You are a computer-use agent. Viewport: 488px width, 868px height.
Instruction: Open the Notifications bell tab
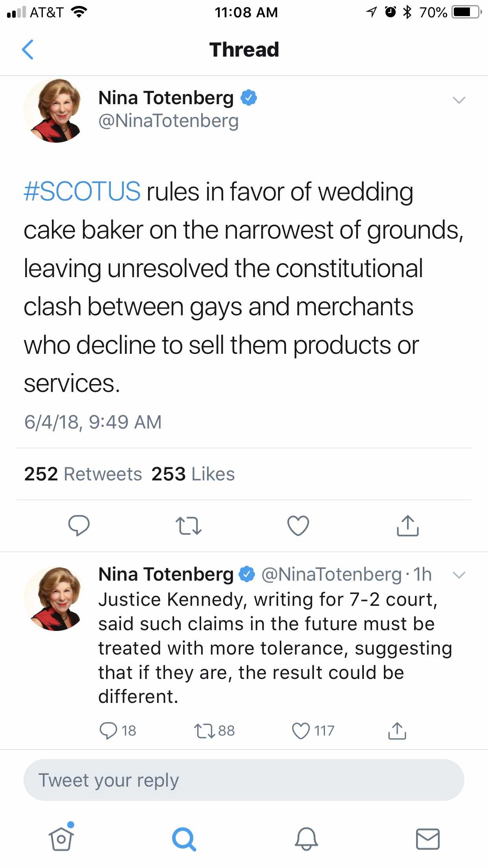click(x=306, y=839)
